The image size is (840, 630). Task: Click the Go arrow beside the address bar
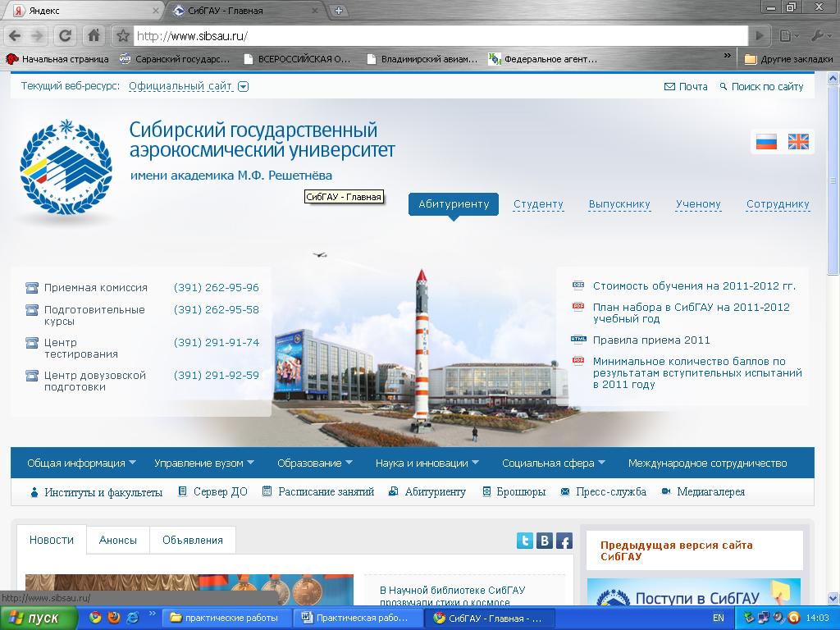pos(759,36)
